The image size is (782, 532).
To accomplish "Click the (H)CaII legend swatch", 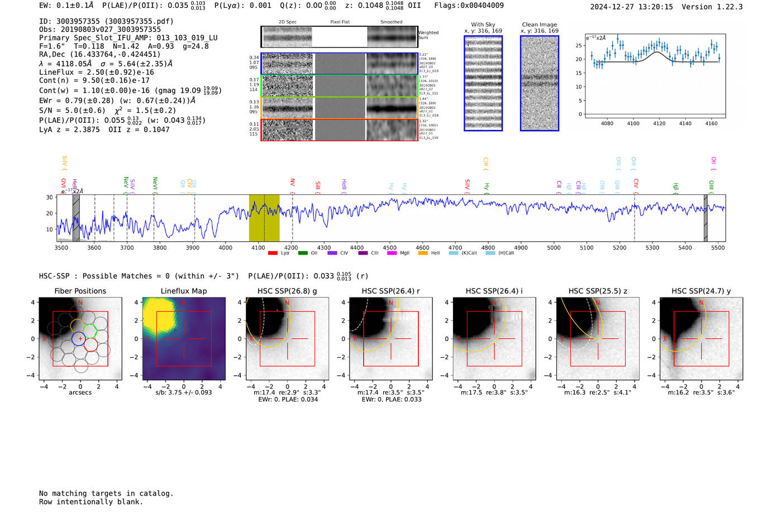I will click(x=490, y=253).
